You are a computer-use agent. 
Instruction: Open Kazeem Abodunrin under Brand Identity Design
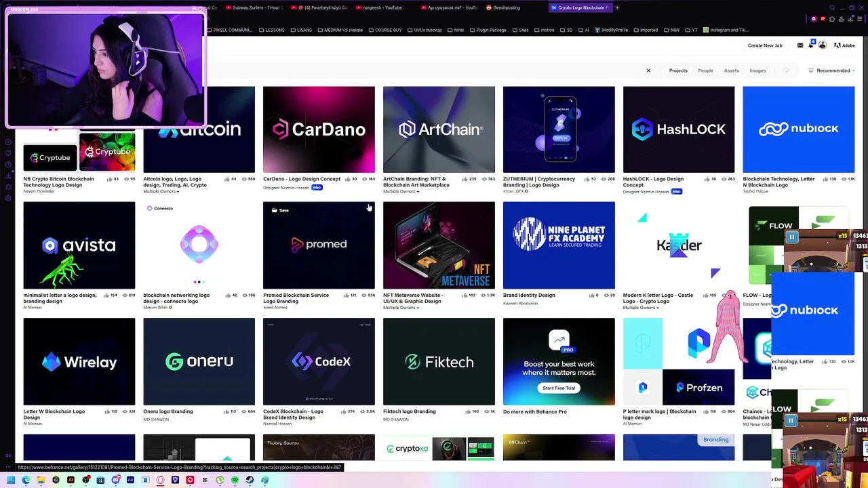click(x=520, y=303)
